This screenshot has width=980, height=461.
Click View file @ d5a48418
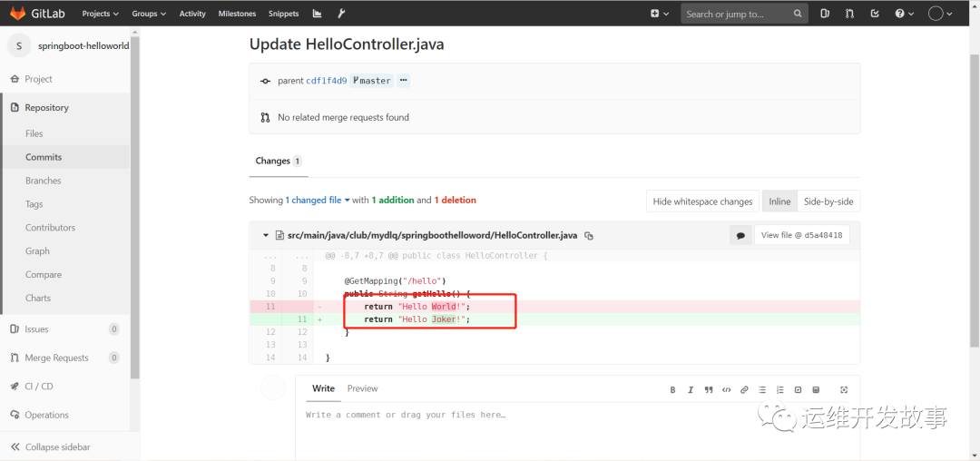[x=802, y=236]
